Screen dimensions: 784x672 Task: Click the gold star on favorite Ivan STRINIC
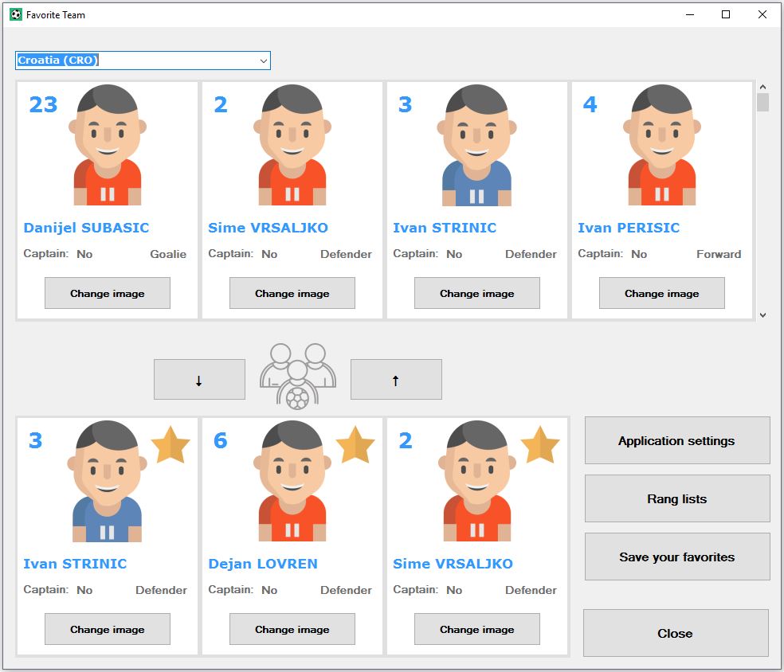pyautogui.click(x=171, y=444)
